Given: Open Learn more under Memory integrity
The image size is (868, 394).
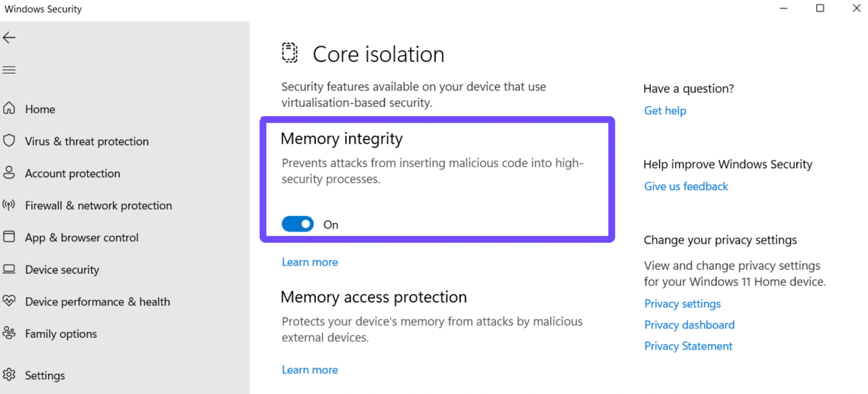Looking at the screenshot, I should pos(310,262).
